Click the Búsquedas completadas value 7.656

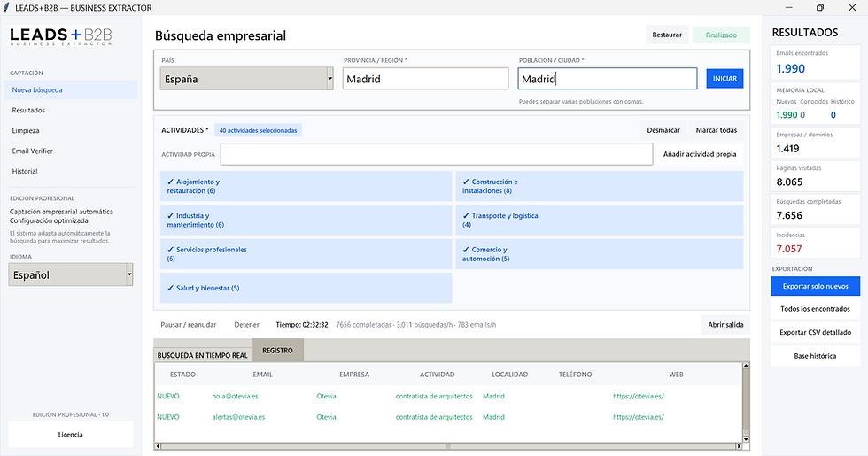point(789,215)
